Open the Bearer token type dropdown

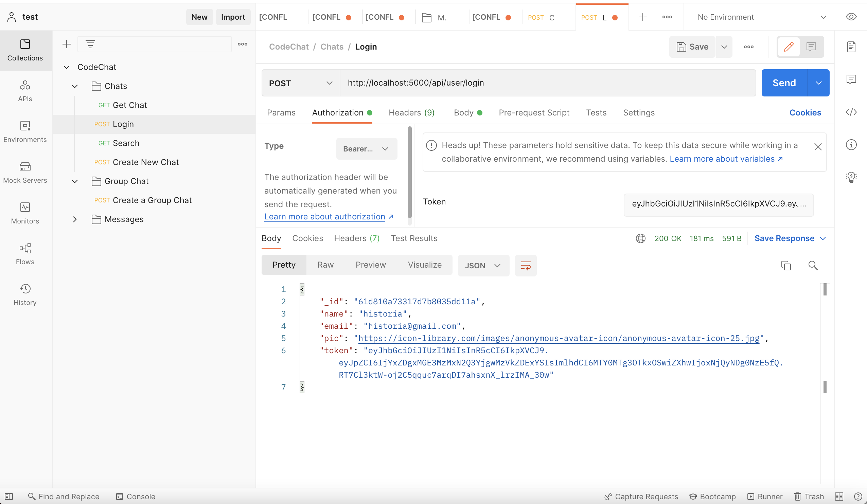[367, 149]
